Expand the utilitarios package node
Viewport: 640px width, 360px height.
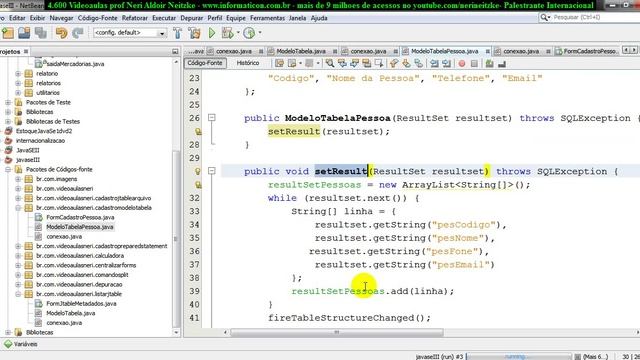(x=18, y=93)
